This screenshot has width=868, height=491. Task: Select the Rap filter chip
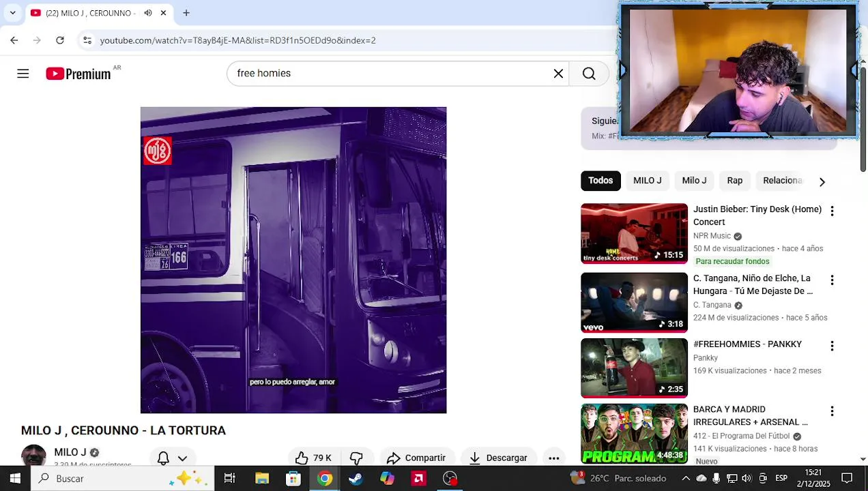[x=735, y=181]
